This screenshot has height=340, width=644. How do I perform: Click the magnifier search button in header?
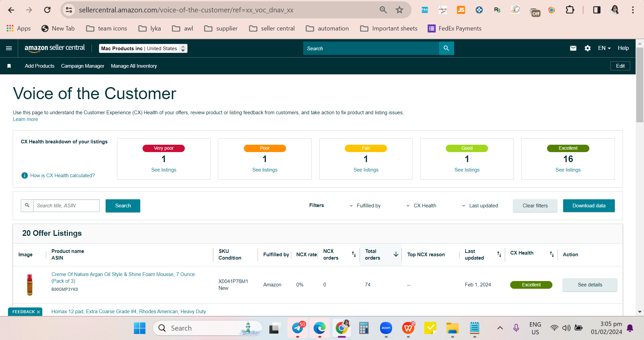tap(446, 48)
